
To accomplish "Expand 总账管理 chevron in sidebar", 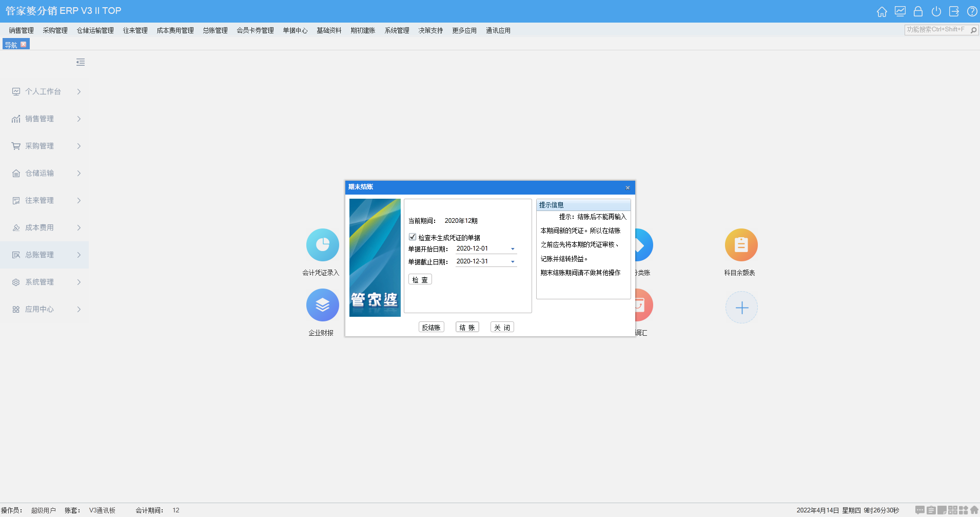I will click(x=79, y=255).
